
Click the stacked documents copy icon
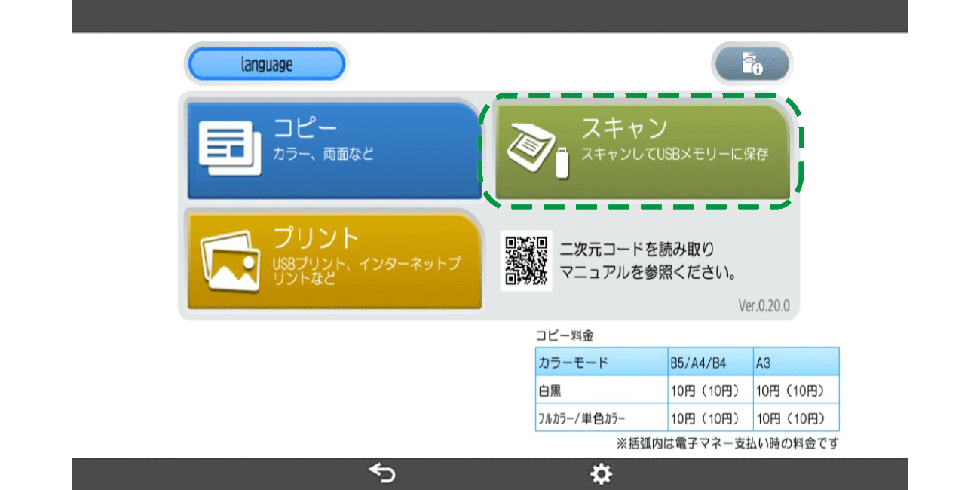(229, 148)
